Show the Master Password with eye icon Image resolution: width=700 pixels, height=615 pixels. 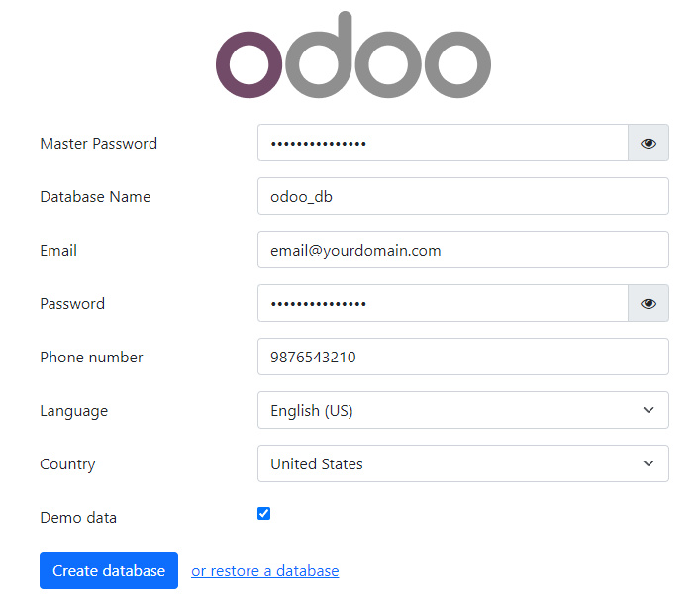[649, 143]
